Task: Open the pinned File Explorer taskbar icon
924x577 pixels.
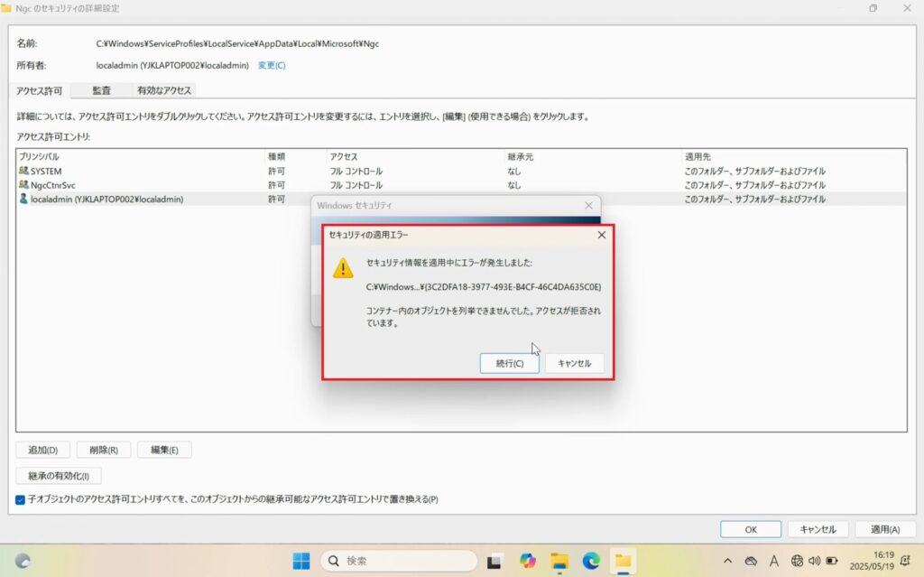Action: click(x=559, y=561)
